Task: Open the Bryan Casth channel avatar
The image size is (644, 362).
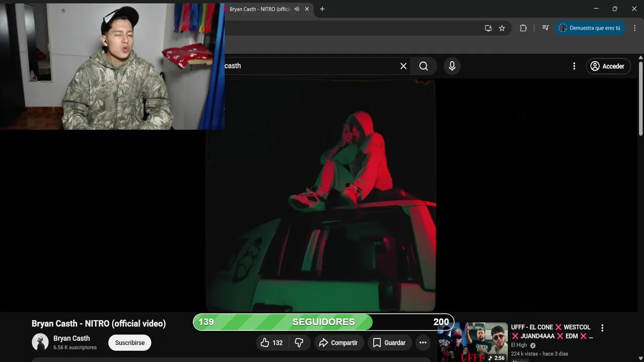Action: click(x=40, y=342)
